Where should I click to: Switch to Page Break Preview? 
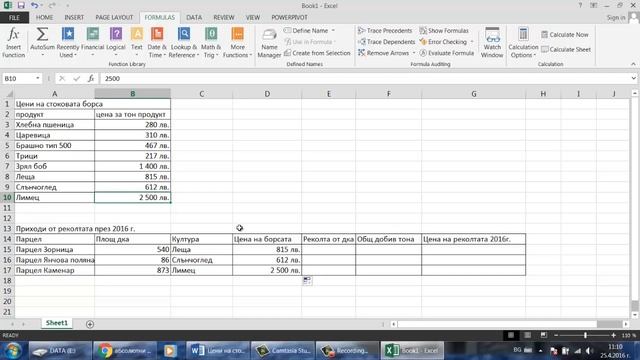(x=544, y=335)
